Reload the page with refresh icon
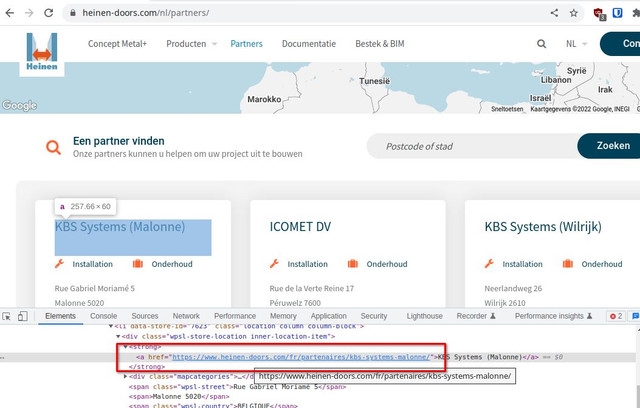 tap(49, 13)
